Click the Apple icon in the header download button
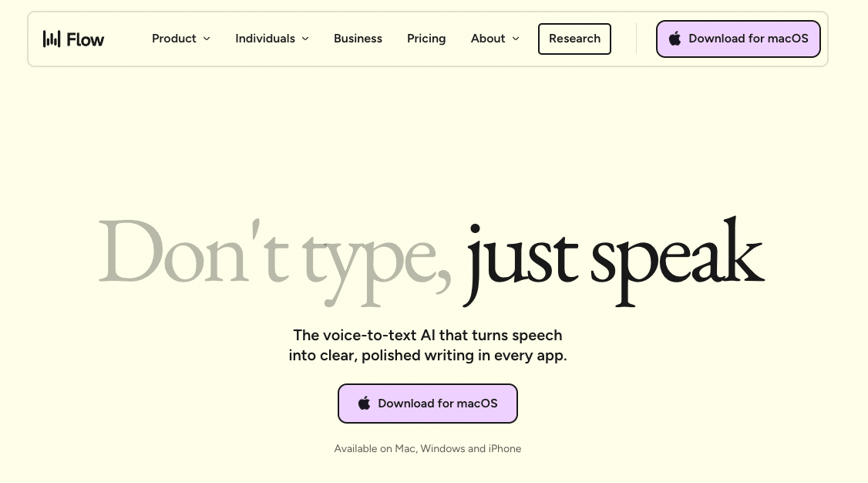This screenshot has height=483, width=868. point(675,39)
